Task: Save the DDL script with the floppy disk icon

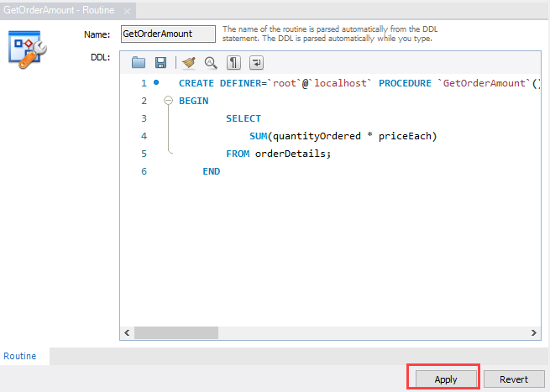Action: [x=160, y=63]
